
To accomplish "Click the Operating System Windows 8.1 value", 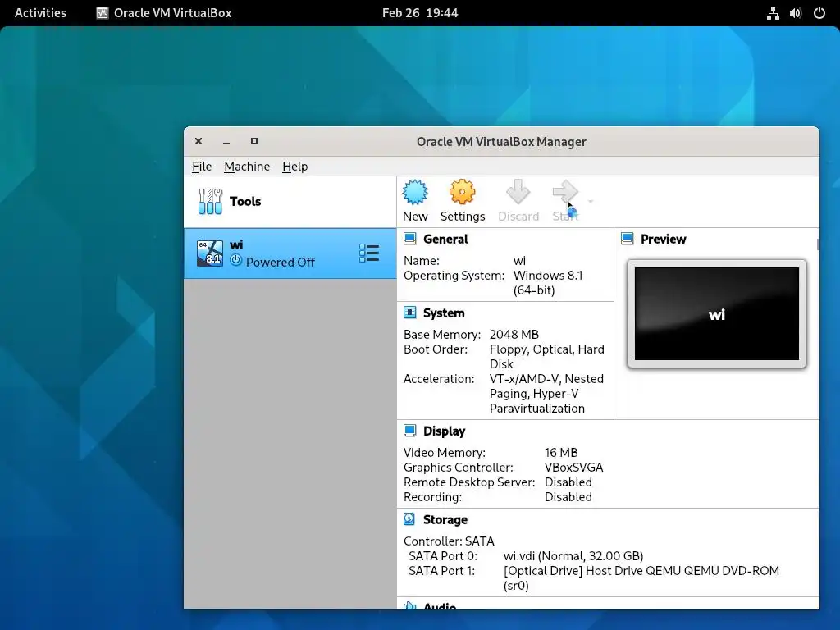I will [548, 282].
